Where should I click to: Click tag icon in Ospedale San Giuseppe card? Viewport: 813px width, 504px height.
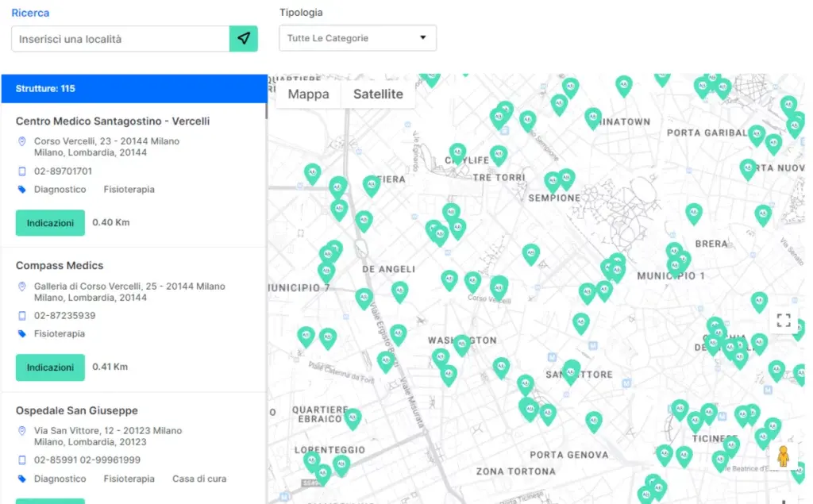point(21,479)
